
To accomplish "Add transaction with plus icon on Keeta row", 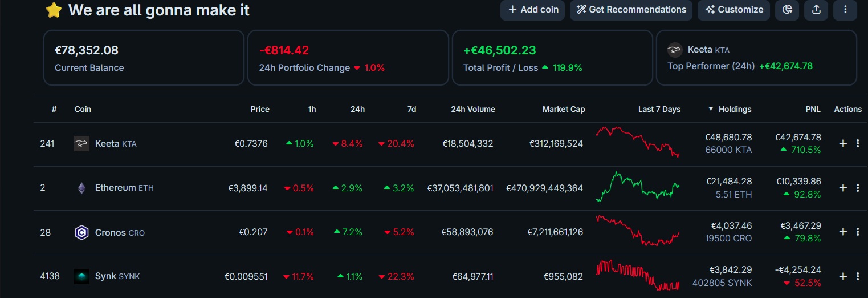I will tap(843, 143).
